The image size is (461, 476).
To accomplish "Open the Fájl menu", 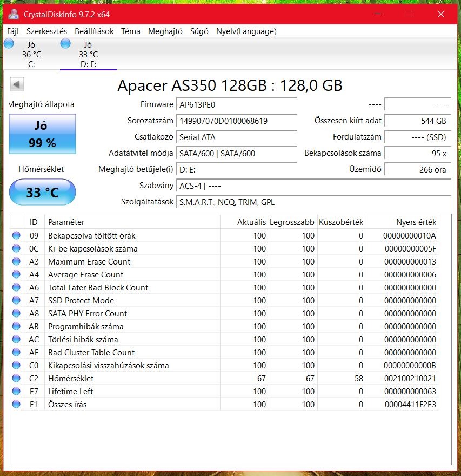I will [x=13, y=31].
